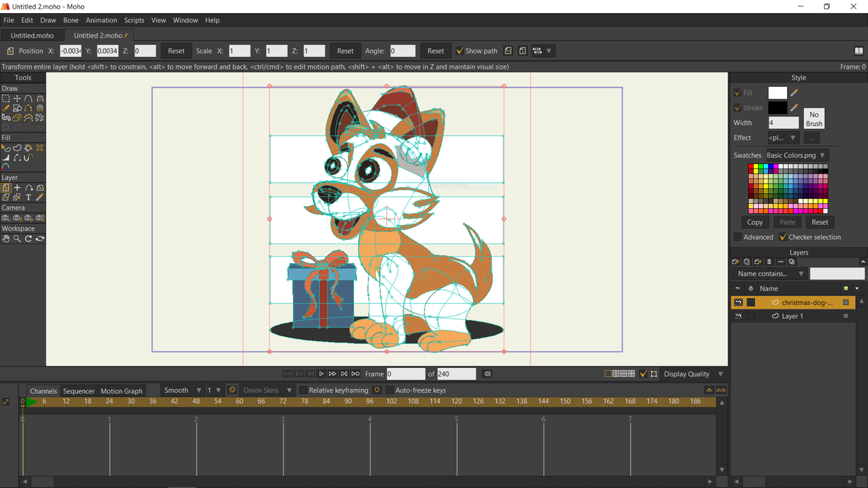Screen dimensions: 868x488
Task: Enable the Advanced checkbox
Action: click(x=737, y=237)
